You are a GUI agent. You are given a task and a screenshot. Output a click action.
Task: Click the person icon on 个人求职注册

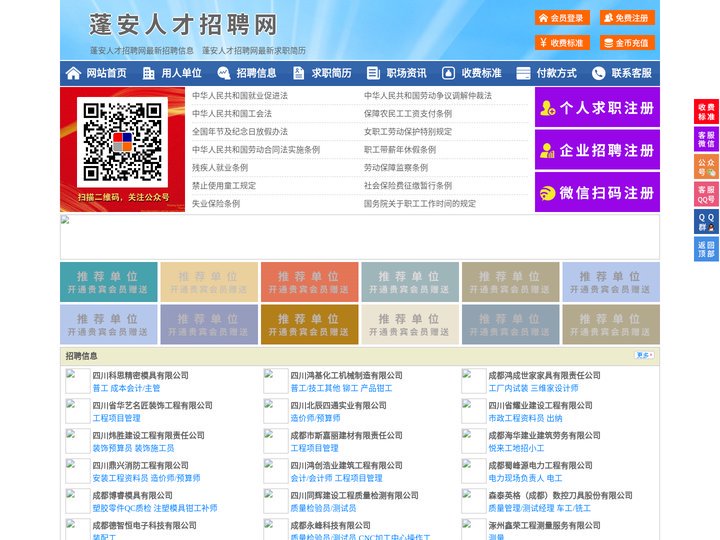click(547, 108)
